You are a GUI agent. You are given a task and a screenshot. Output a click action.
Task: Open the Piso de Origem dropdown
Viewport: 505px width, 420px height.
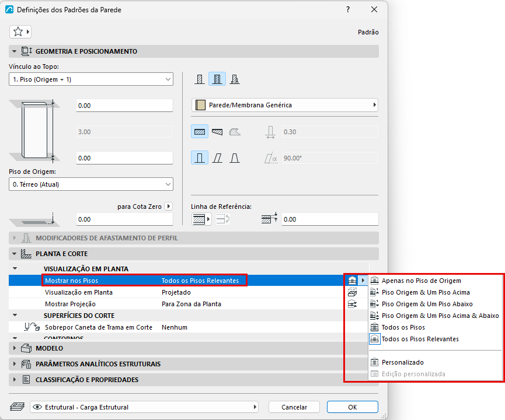(x=91, y=184)
